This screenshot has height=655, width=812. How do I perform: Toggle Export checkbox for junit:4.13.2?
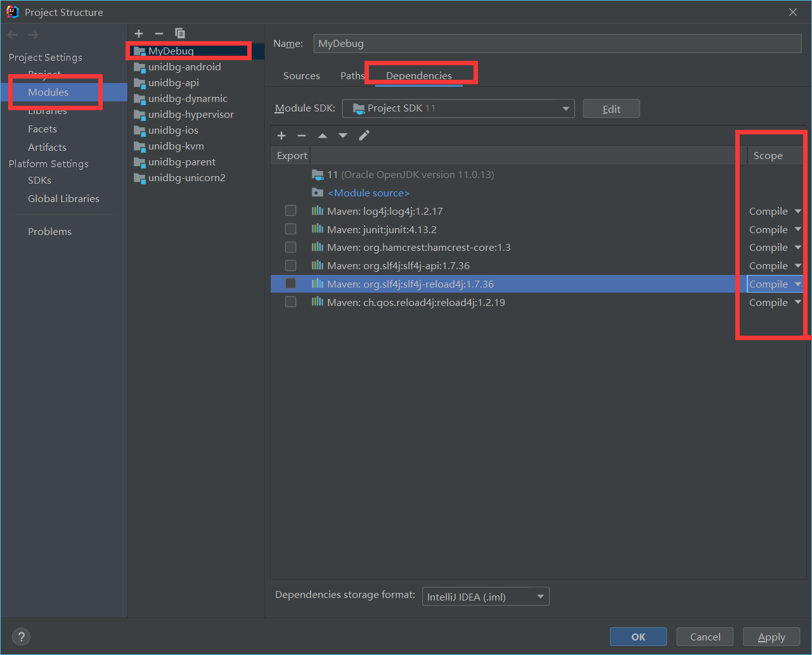290,229
